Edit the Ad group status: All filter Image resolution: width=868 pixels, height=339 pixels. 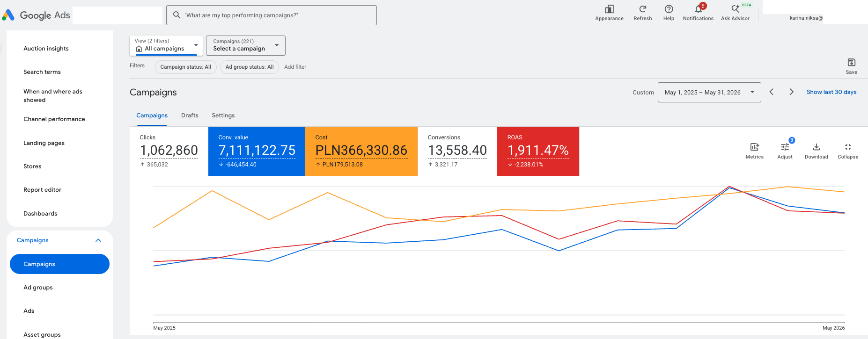pos(250,67)
